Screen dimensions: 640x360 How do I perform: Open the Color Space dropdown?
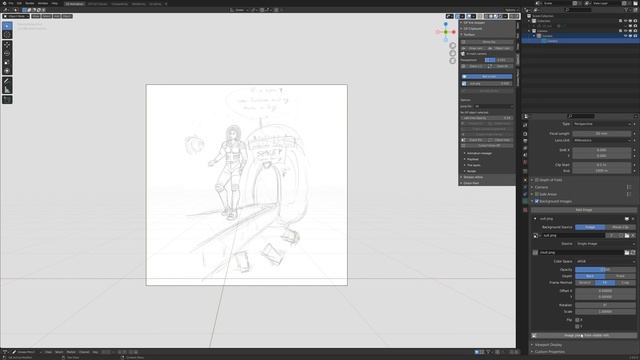click(x=605, y=261)
